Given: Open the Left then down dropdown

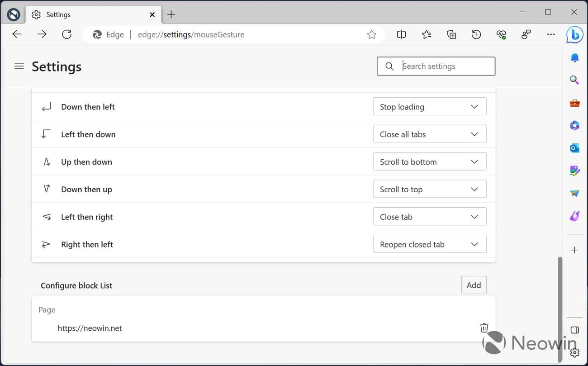Looking at the screenshot, I should (429, 134).
